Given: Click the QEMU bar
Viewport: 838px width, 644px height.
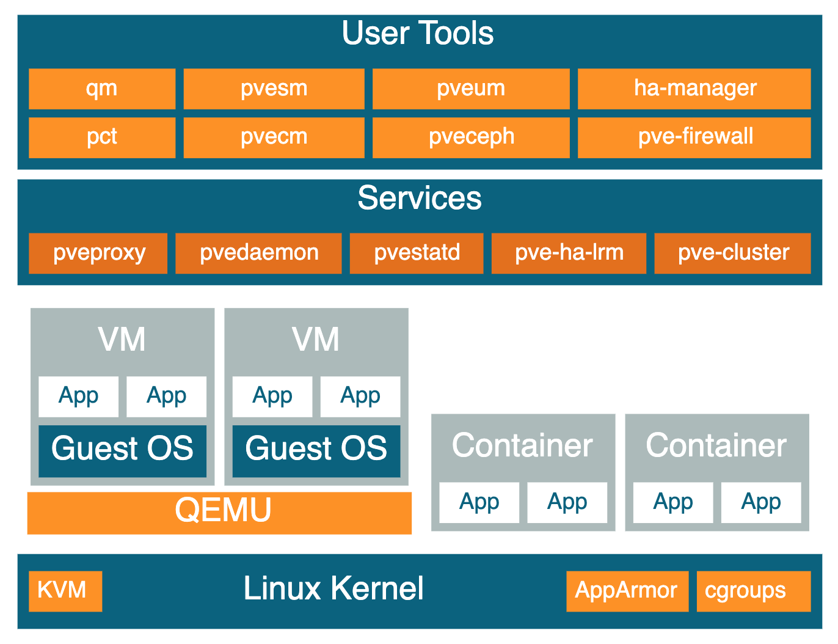Looking at the screenshot, I should click(219, 513).
